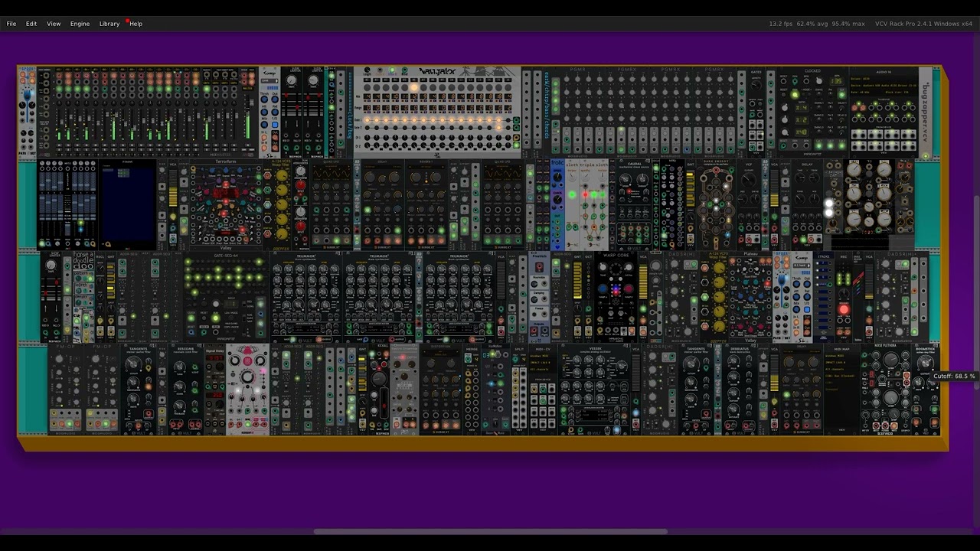Toggle the RUN button on CLOCKED
The image size is (980, 551).
[x=794, y=94]
